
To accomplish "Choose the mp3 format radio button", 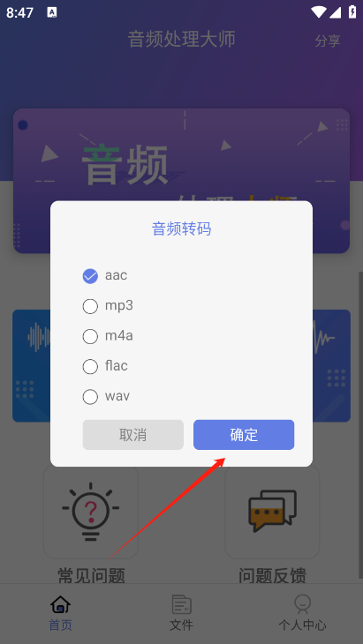I will pos(90,306).
